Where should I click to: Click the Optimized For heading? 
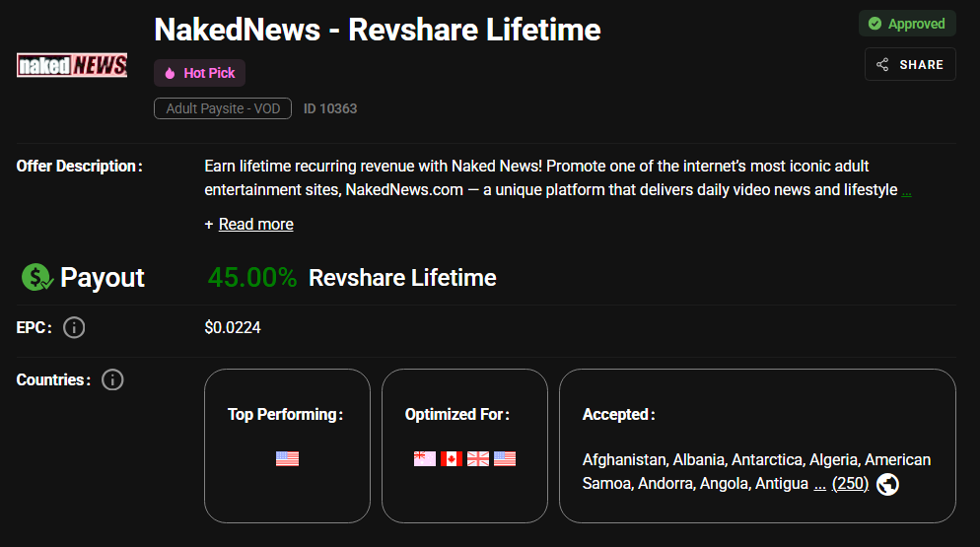456,415
